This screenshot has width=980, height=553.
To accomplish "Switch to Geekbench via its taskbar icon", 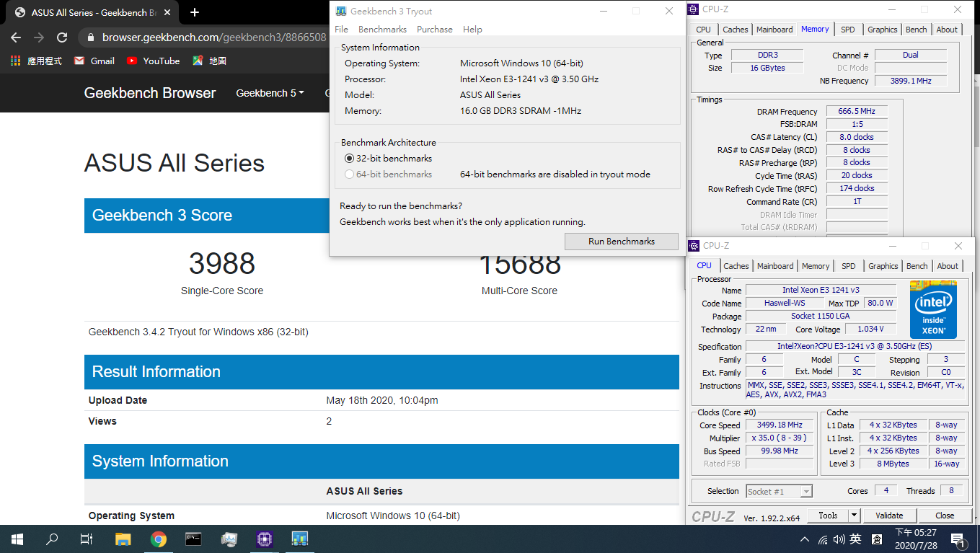I will click(300, 539).
